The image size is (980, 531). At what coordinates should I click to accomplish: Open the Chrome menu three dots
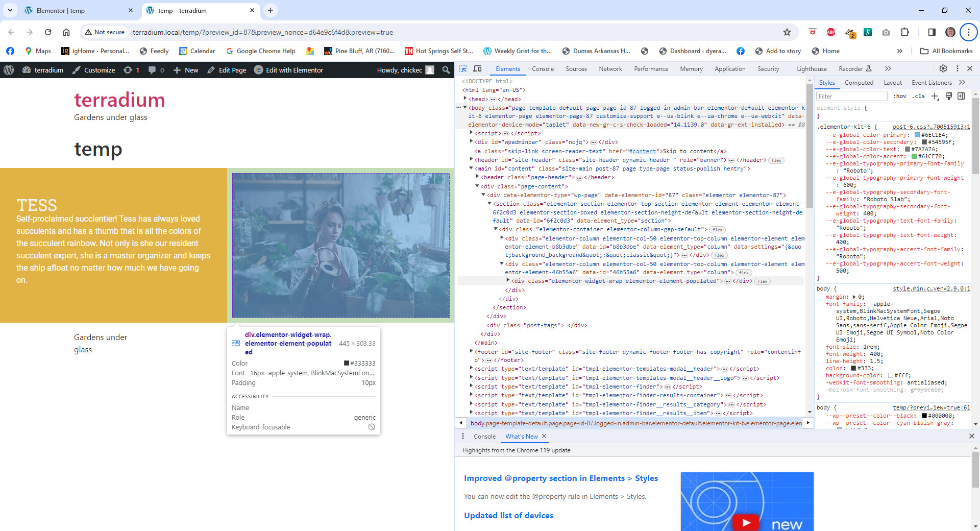[x=968, y=32]
